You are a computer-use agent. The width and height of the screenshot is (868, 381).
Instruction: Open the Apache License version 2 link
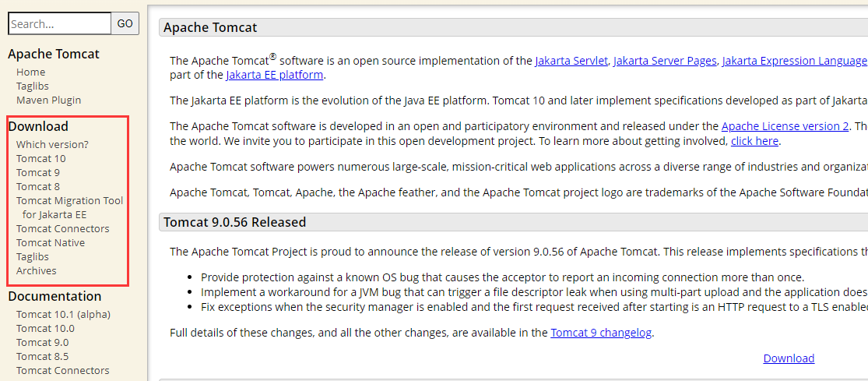[785, 126]
